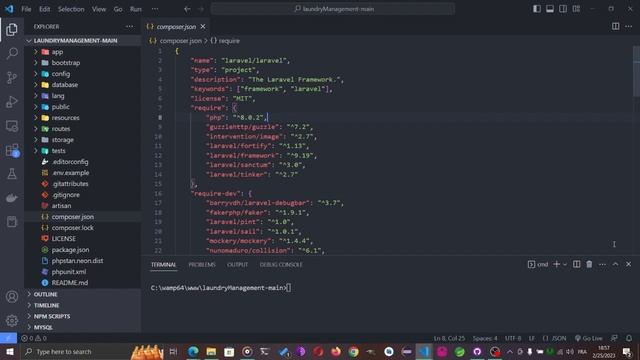Expand the resources folder
This screenshot has height=360, width=640.
coord(65,118)
